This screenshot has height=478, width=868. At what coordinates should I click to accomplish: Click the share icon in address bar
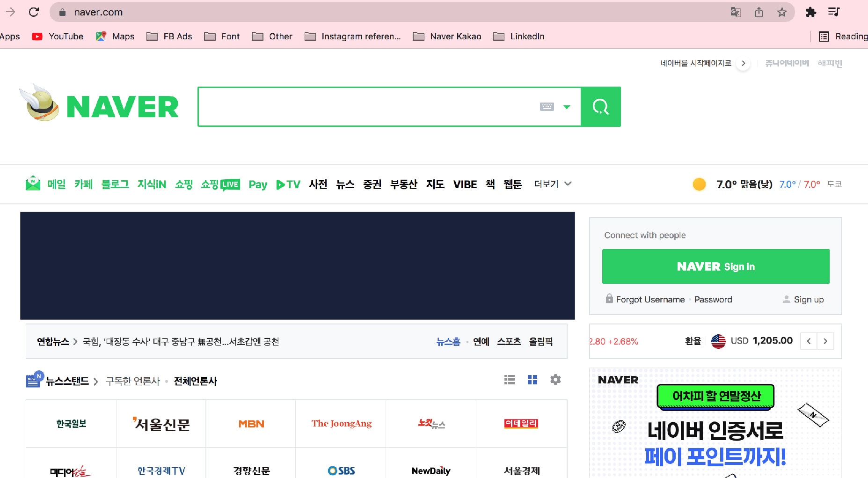[759, 12]
